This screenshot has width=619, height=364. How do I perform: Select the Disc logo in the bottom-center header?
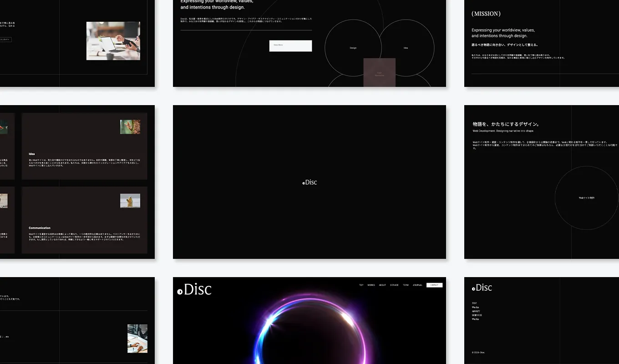(195, 289)
